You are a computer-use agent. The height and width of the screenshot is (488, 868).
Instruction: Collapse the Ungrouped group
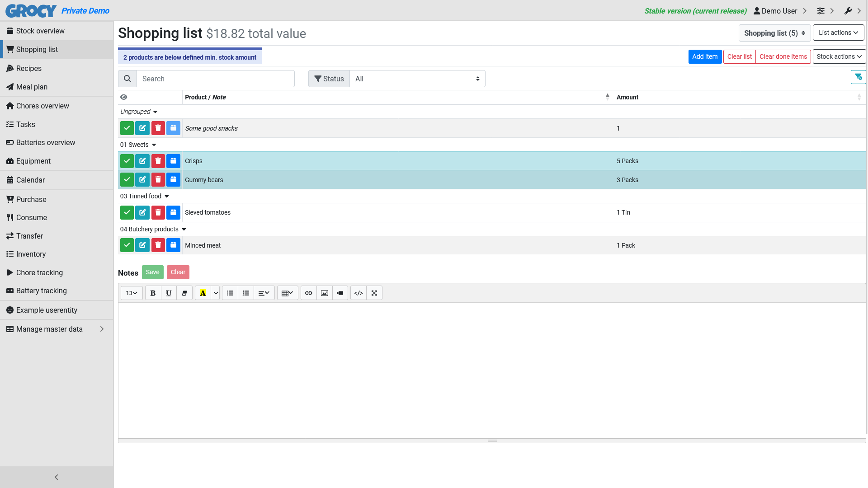tap(155, 112)
